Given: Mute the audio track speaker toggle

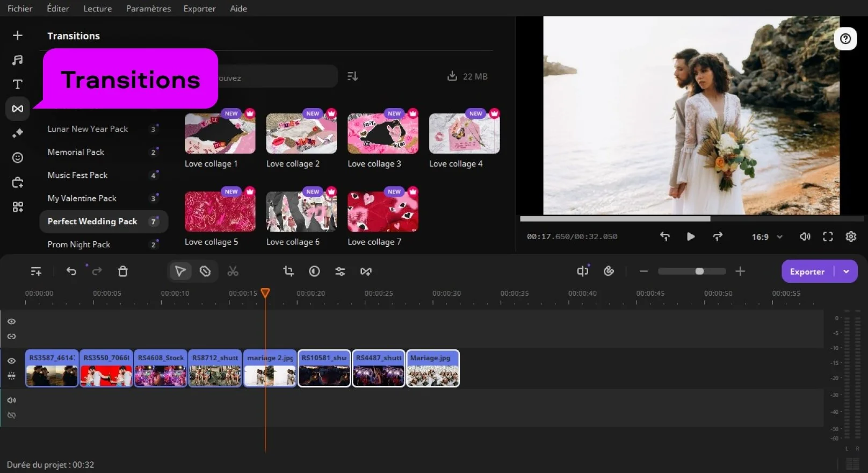Looking at the screenshot, I should (11, 400).
